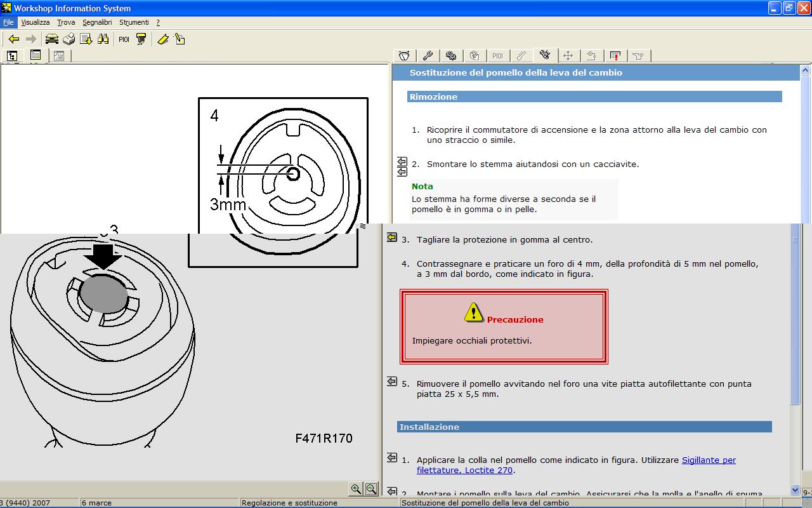Click the greyed component location tab
This screenshot has width=812, height=508.
(x=591, y=56)
